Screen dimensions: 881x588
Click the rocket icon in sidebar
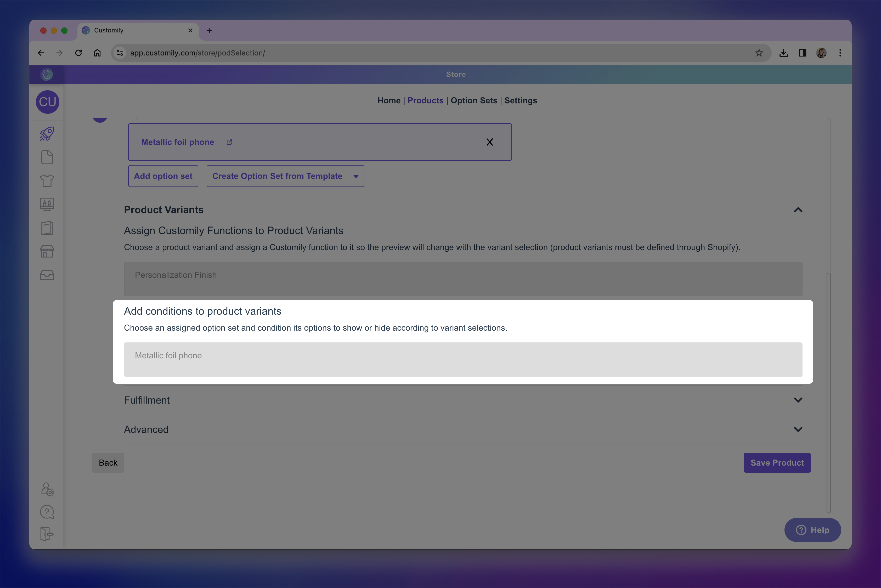47,134
